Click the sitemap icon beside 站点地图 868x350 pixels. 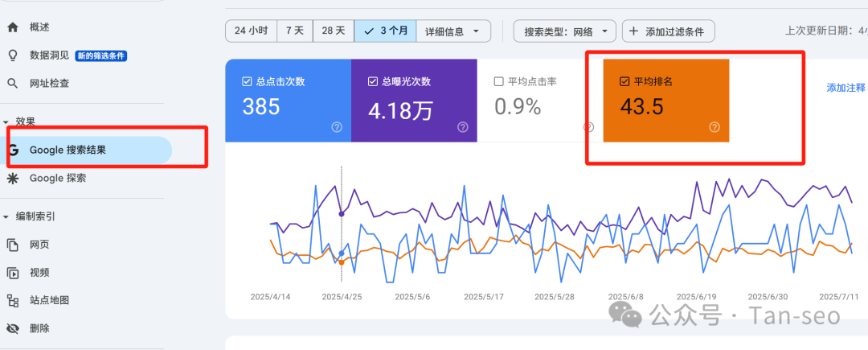tap(13, 301)
